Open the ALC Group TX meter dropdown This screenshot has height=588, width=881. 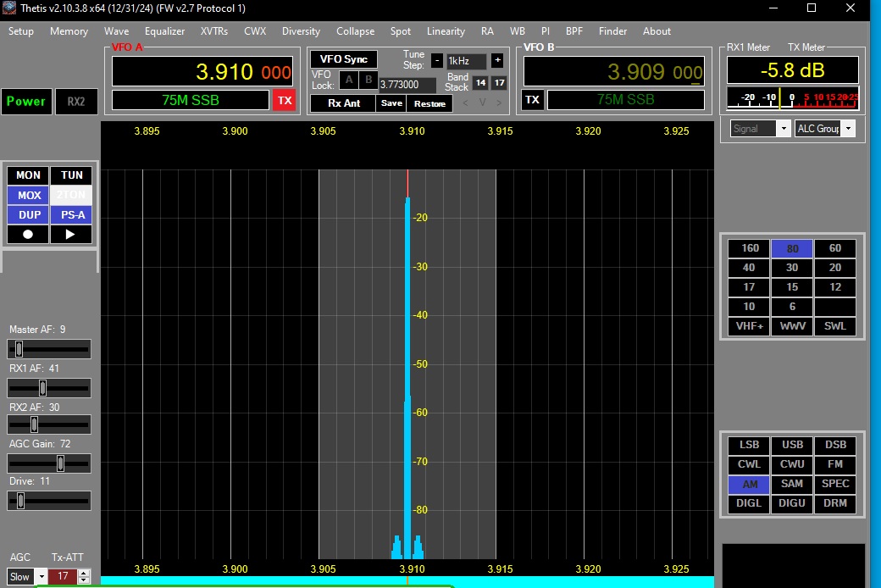click(x=825, y=129)
